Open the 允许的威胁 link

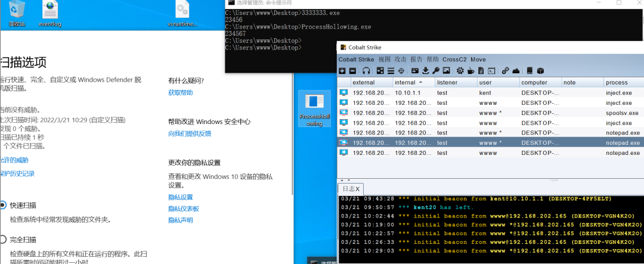14,160
